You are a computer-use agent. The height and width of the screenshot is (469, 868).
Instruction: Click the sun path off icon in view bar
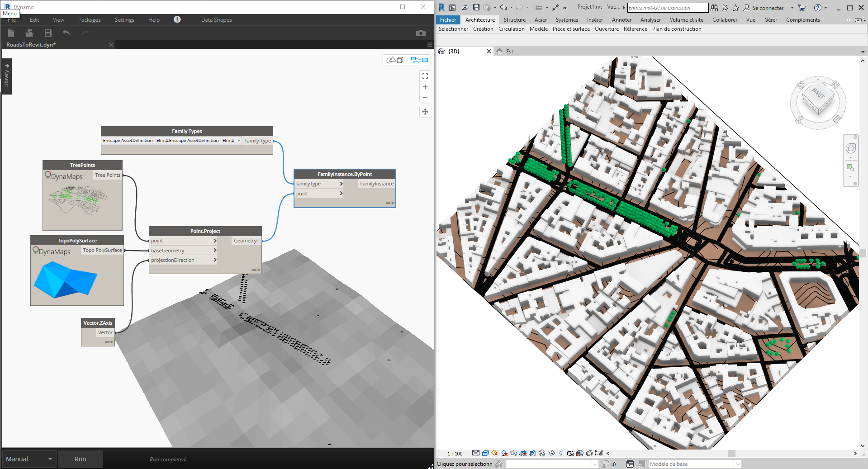(494, 453)
